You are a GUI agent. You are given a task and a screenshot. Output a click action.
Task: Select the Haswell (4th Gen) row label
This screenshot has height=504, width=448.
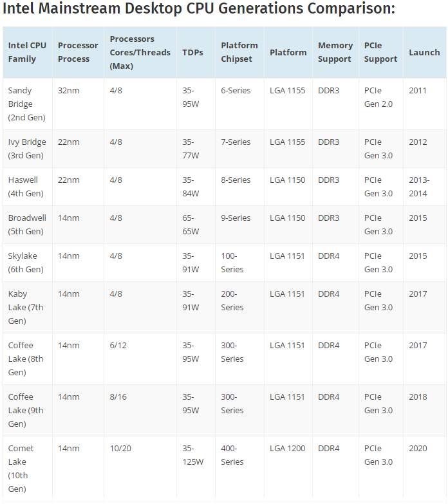tap(27, 187)
